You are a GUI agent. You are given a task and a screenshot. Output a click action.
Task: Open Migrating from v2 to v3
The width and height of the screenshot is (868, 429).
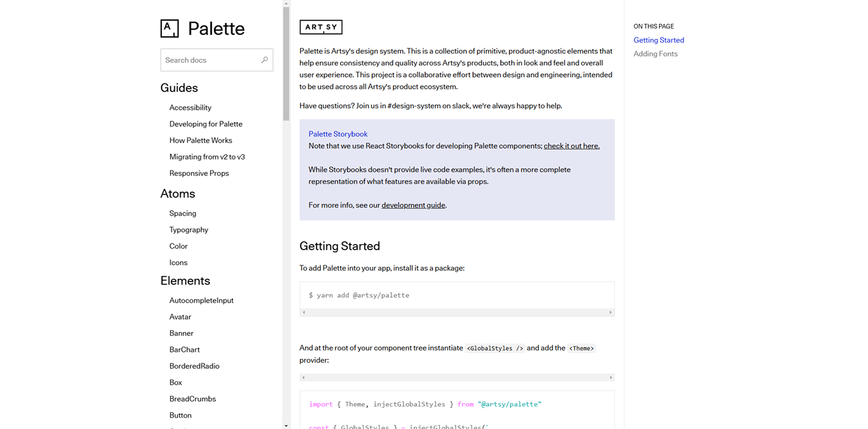(207, 157)
